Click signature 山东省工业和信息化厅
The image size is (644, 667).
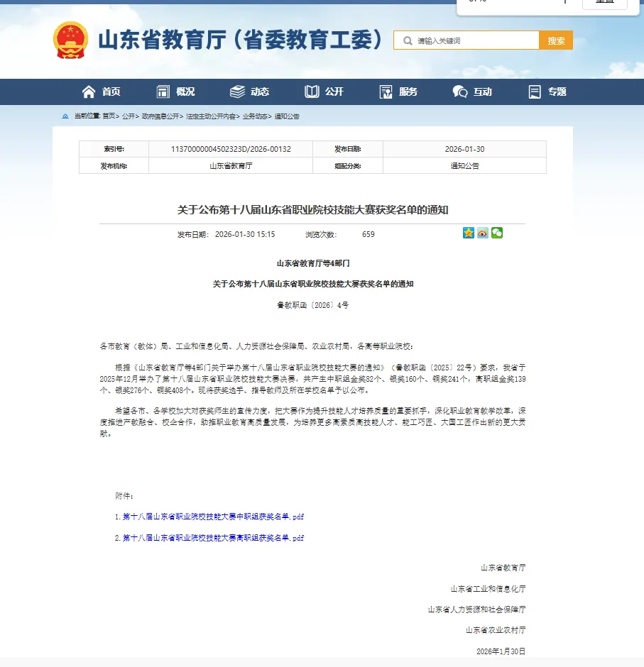click(x=489, y=589)
